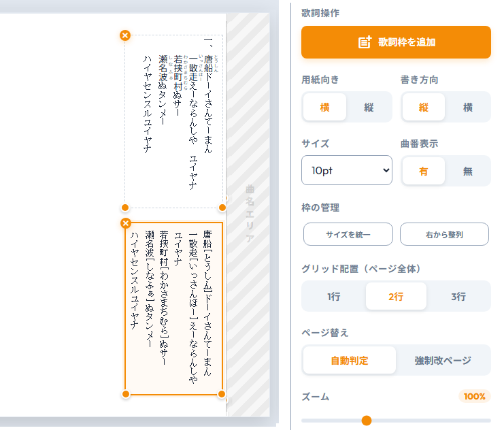Click the 歌詞枠を追加 button
This screenshot has height=441, width=504.
coord(396,42)
